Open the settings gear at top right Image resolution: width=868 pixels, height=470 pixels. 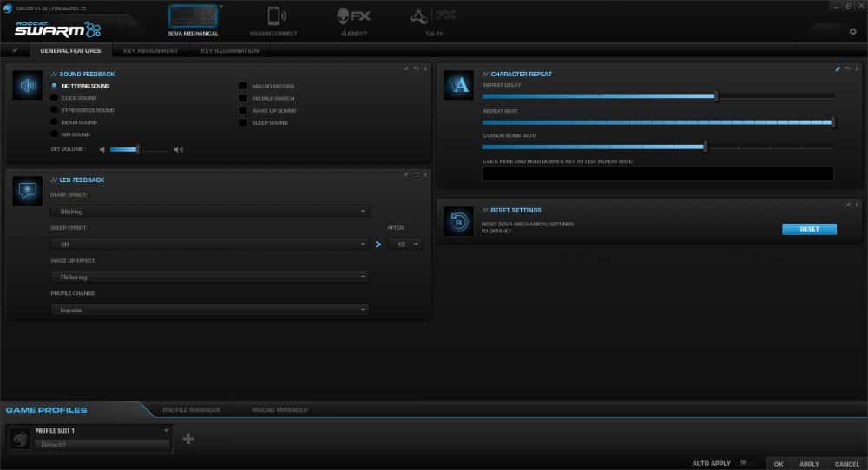(x=853, y=31)
